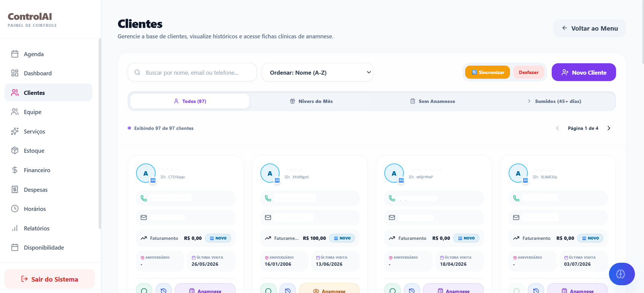
Task: Select Clientes sidebar item
Action: click(x=48, y=93)
